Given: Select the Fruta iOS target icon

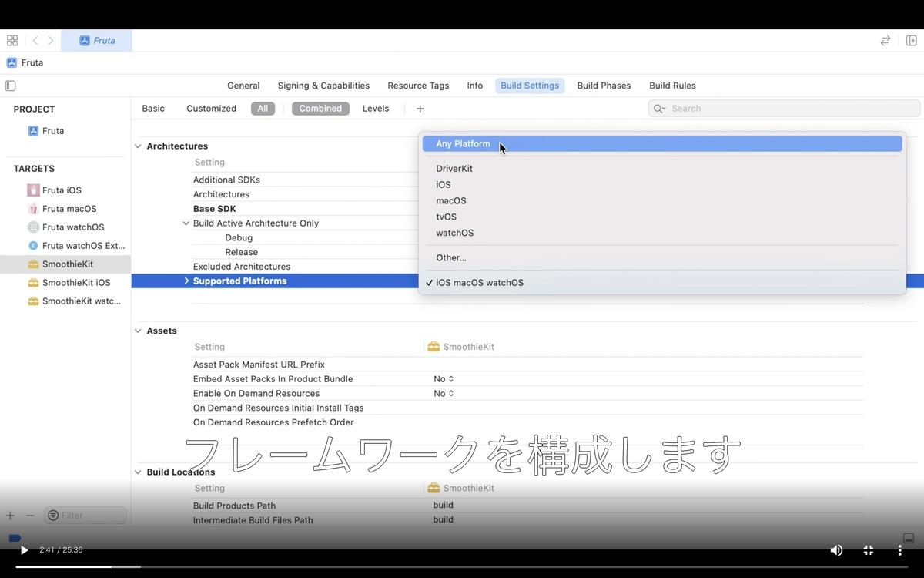Looking at the screenshot, I should (x=33, y=190).
